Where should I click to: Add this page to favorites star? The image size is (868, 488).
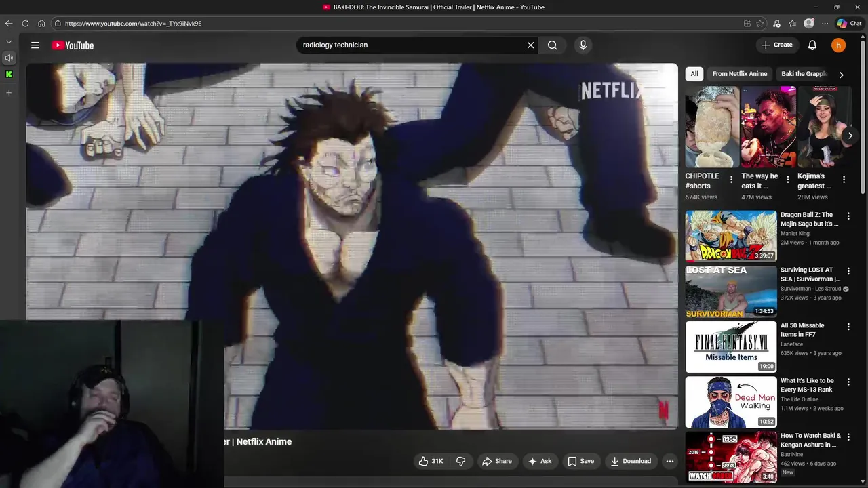(760, 23)
